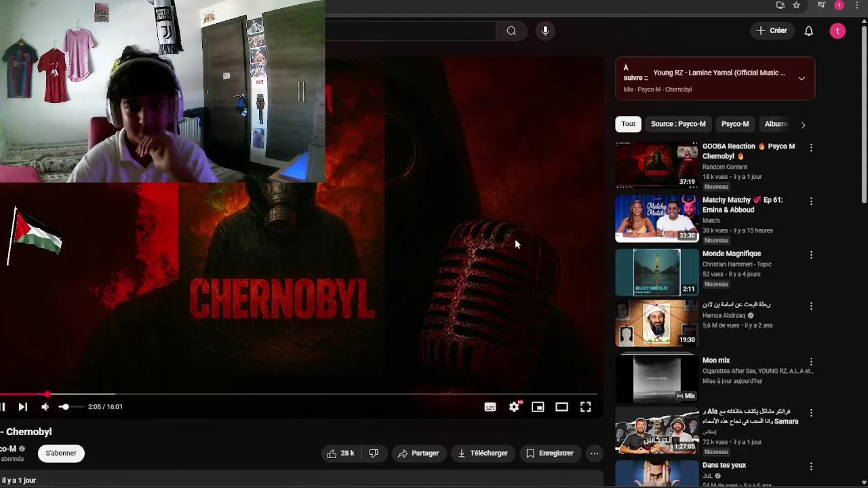
Task: Expand the À suivre playlist panel chevron
Action: [802, 79]
